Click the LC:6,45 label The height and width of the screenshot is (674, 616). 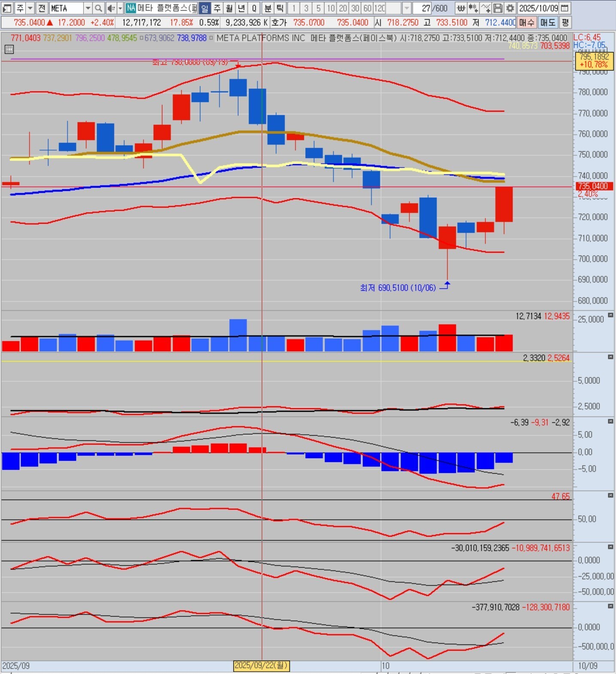(587, 37)
